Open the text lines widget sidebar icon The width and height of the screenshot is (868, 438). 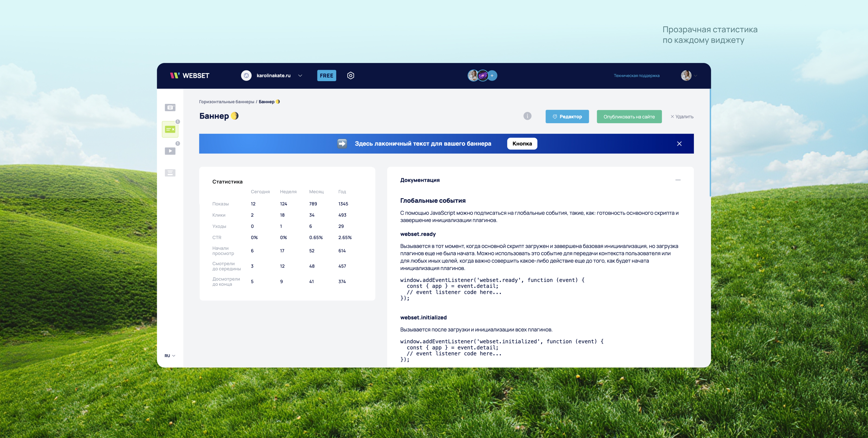(x=170, y=173)
